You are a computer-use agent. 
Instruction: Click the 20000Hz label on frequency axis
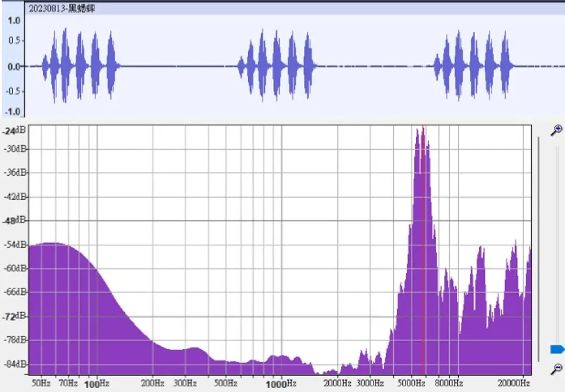(515, 384)
